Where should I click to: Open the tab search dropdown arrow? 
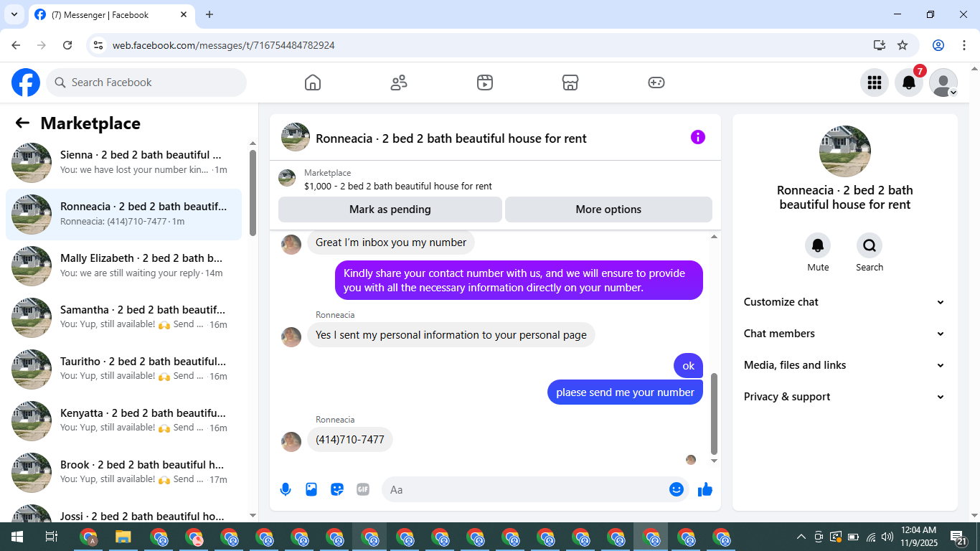[x=14, y=14]
